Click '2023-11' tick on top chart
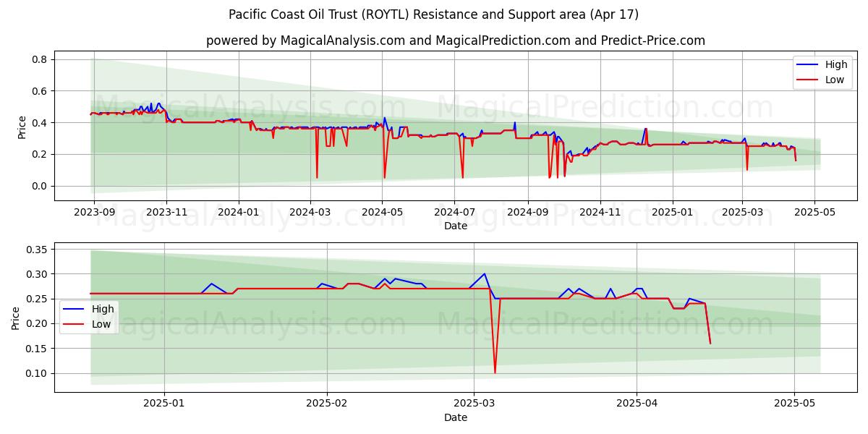The height and width of the screenshot is (434, 868). (x=166, y=212)
